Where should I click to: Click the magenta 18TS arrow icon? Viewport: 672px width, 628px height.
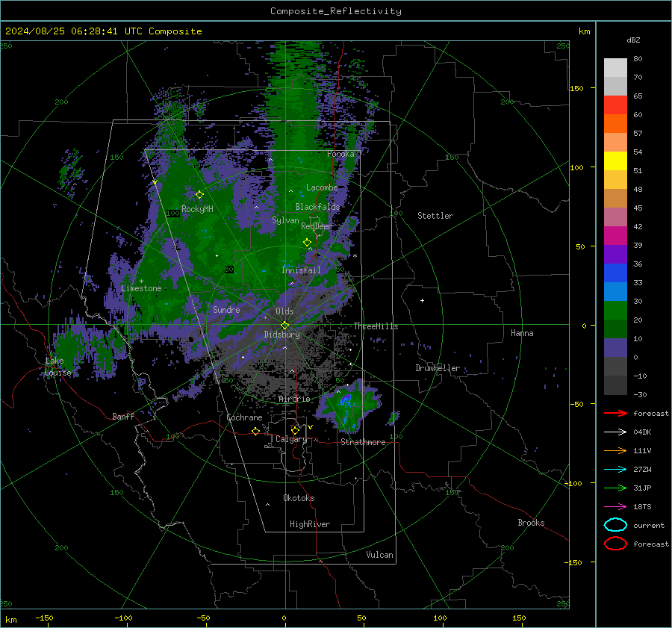[x=615, y=507]
